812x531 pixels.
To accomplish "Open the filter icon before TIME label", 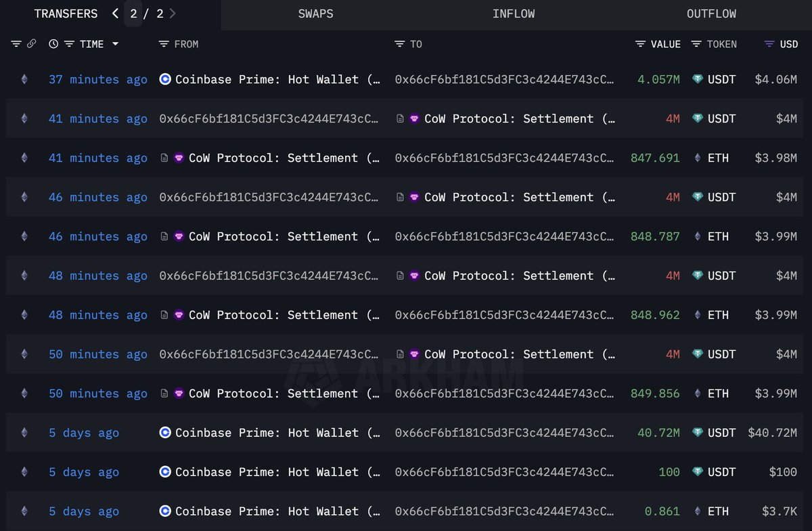I will [69, 44].
